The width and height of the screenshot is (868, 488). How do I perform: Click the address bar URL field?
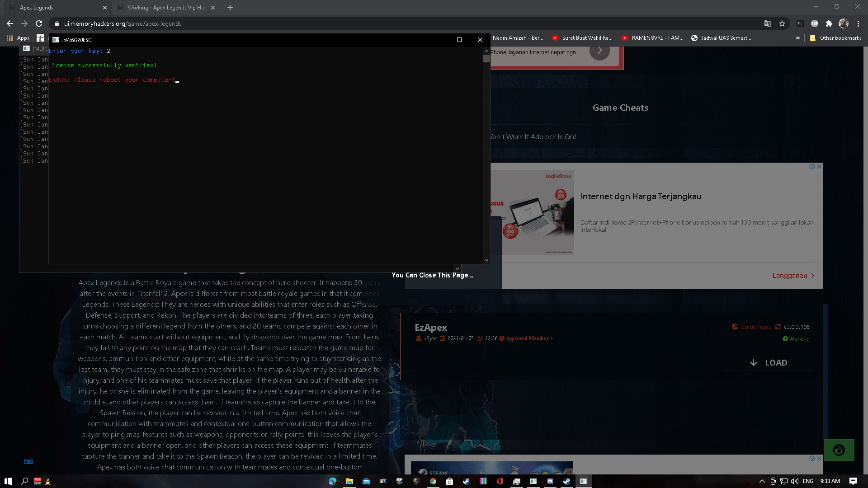coord(407,23)
